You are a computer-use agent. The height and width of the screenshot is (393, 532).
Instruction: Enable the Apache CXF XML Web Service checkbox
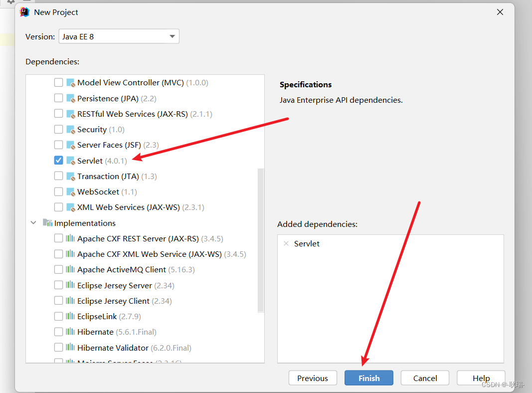[x=58, y=254]
